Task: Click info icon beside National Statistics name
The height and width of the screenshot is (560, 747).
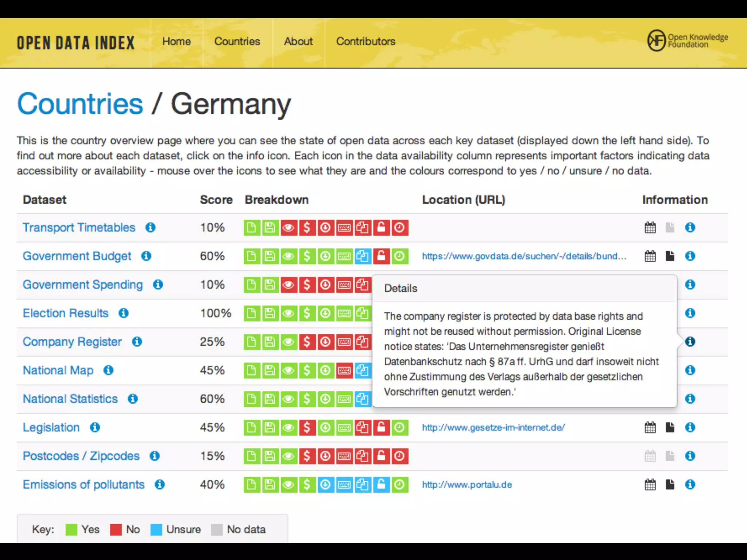Action: tap(133, 399)
